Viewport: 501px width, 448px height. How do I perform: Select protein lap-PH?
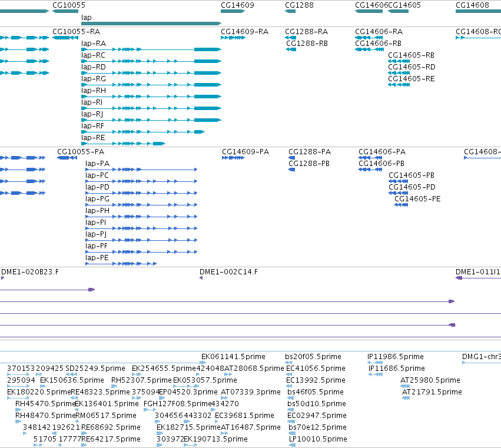point(141,217)
